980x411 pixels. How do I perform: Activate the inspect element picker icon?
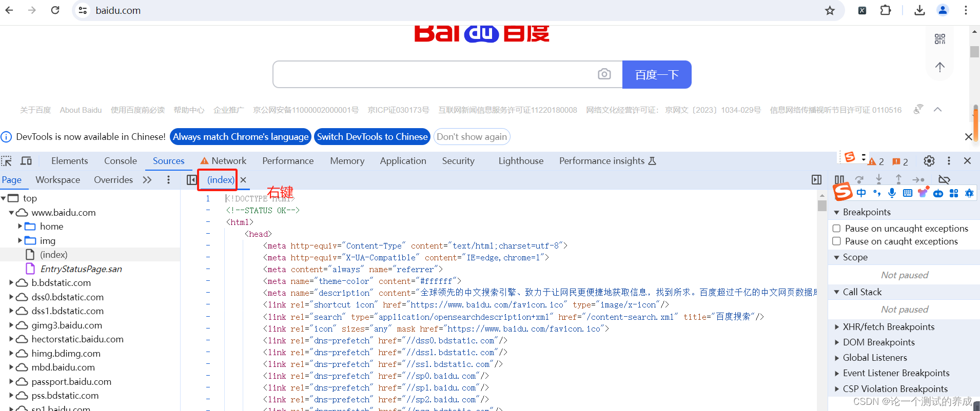pos(7,161)
